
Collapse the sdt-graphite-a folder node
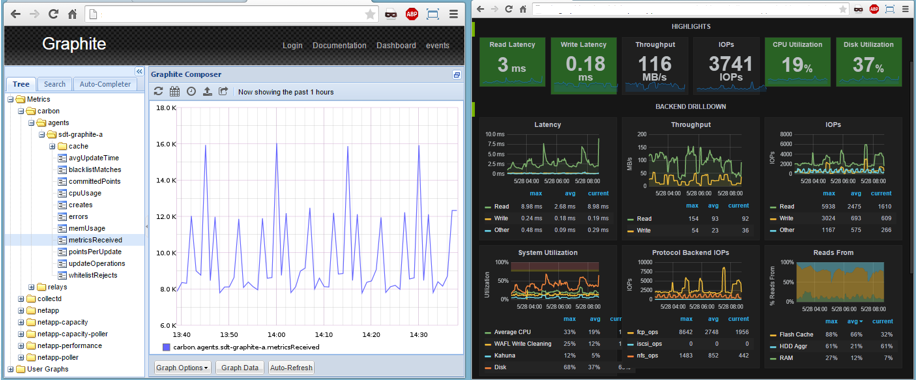click(x=43, y=134)
